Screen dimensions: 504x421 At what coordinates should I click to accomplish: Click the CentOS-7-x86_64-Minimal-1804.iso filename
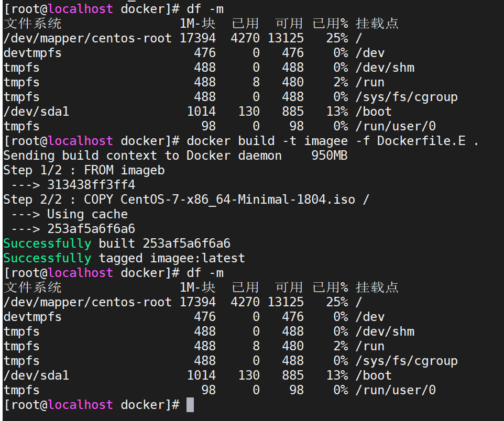click(237, 200)
